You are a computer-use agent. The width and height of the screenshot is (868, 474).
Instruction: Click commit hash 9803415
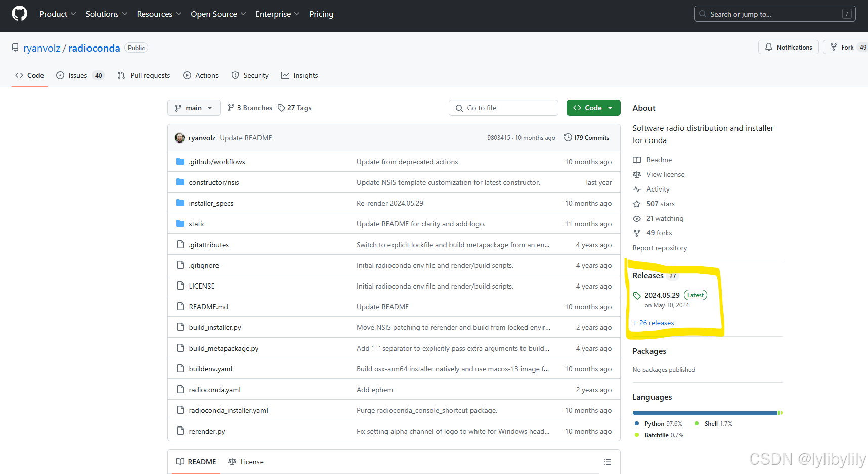[x=499, y=138]
